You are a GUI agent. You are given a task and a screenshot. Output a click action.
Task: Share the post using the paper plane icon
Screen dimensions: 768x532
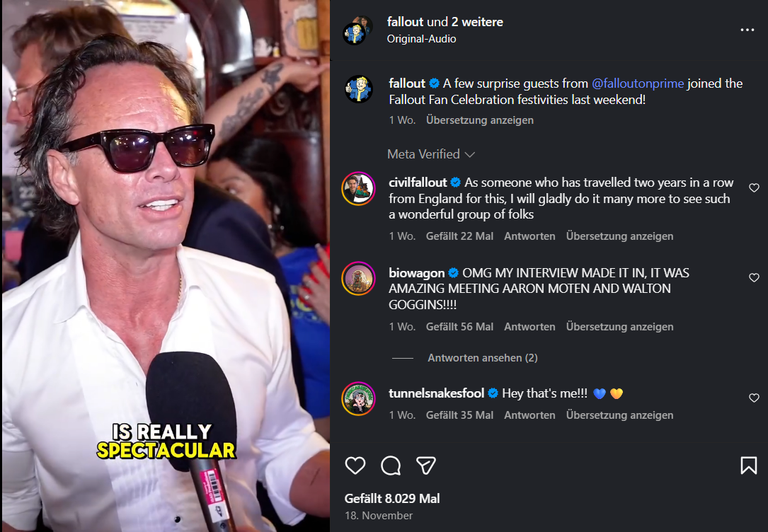425,466
